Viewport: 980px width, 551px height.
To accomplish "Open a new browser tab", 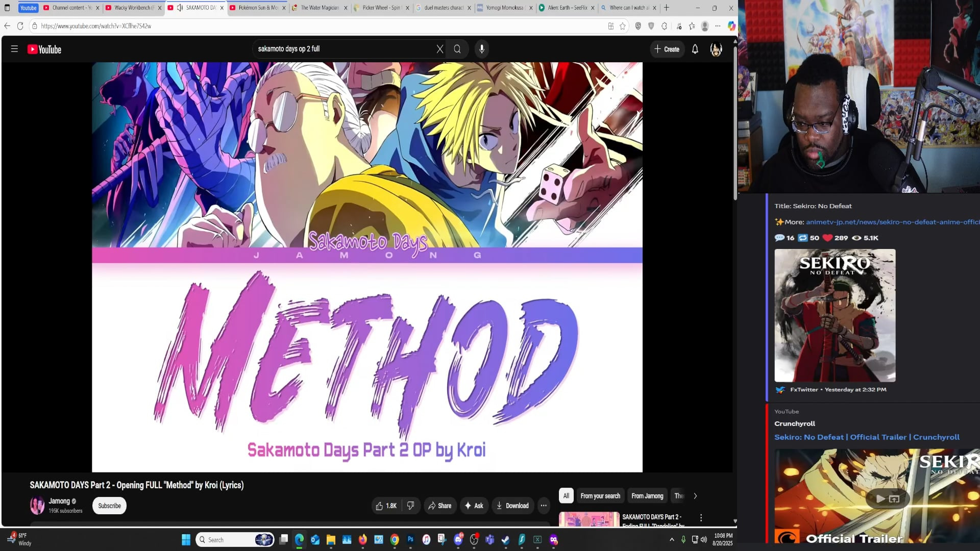I will (667, 8).
